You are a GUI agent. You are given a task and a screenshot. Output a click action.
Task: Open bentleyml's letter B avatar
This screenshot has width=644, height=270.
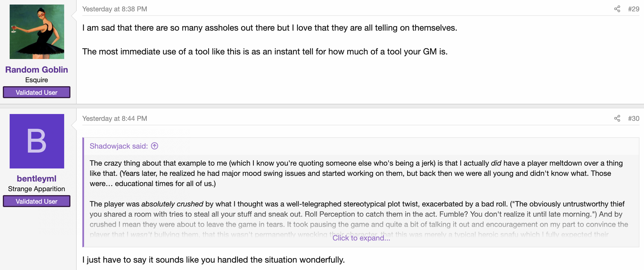pos(37,141)
